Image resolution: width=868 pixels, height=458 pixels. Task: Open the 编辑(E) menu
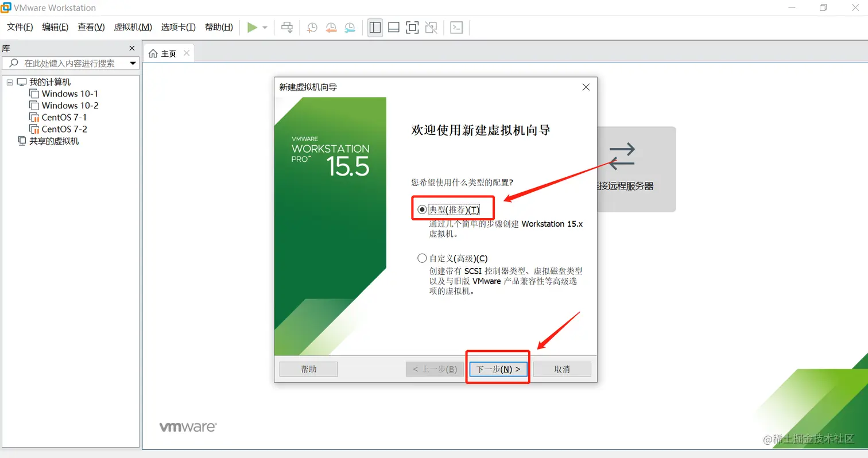pos(55,27)
